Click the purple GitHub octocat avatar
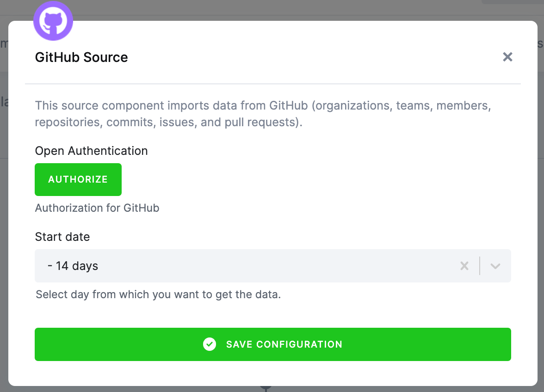The image size is (544, 392). click(x=53, y=20)
